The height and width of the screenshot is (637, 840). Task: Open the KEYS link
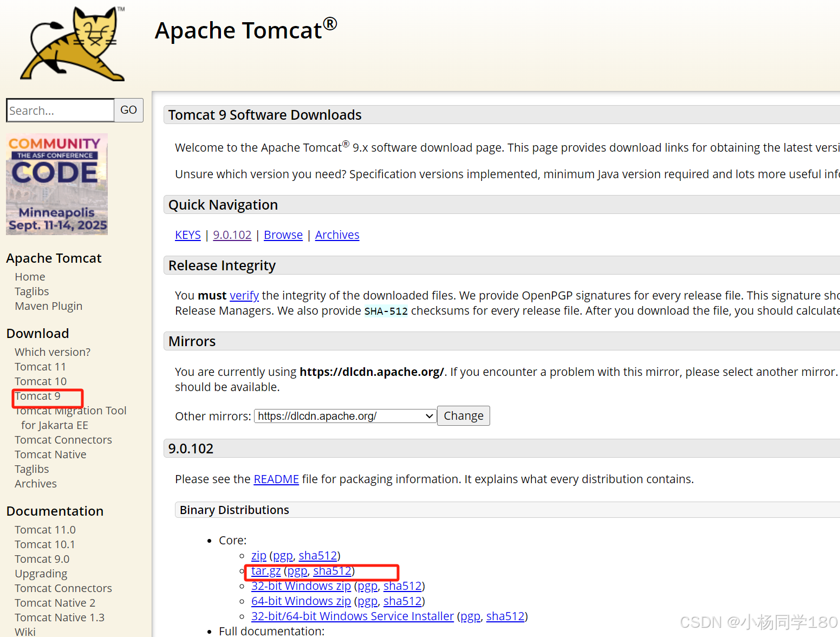tap(188, 235)
